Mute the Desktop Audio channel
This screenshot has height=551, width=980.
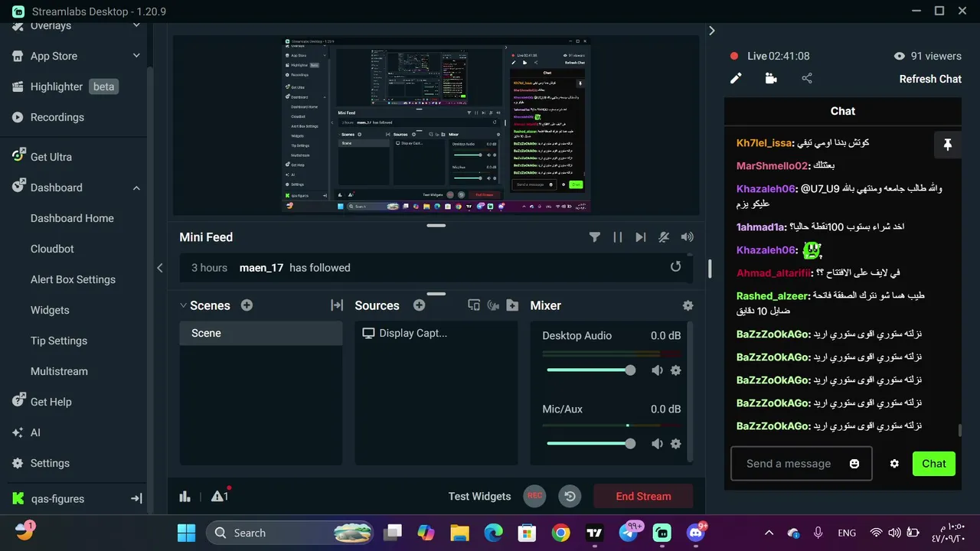[657, 370]
